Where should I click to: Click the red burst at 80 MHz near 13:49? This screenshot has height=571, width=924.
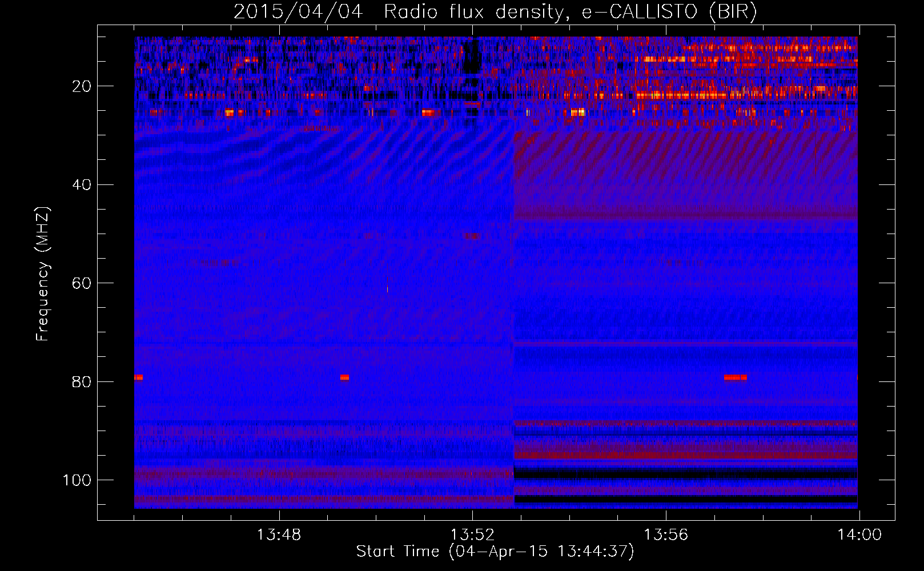(x=344, y=377)
